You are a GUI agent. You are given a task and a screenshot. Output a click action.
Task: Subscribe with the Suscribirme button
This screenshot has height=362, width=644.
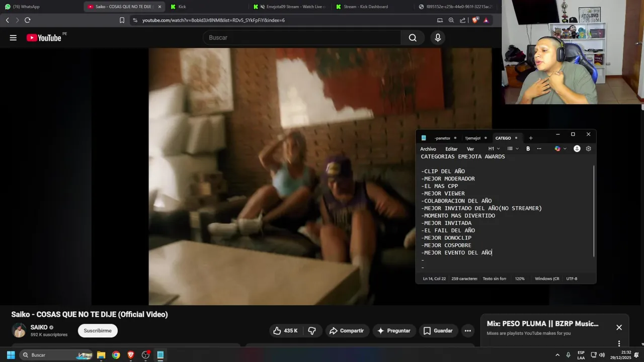pos(98,330)
